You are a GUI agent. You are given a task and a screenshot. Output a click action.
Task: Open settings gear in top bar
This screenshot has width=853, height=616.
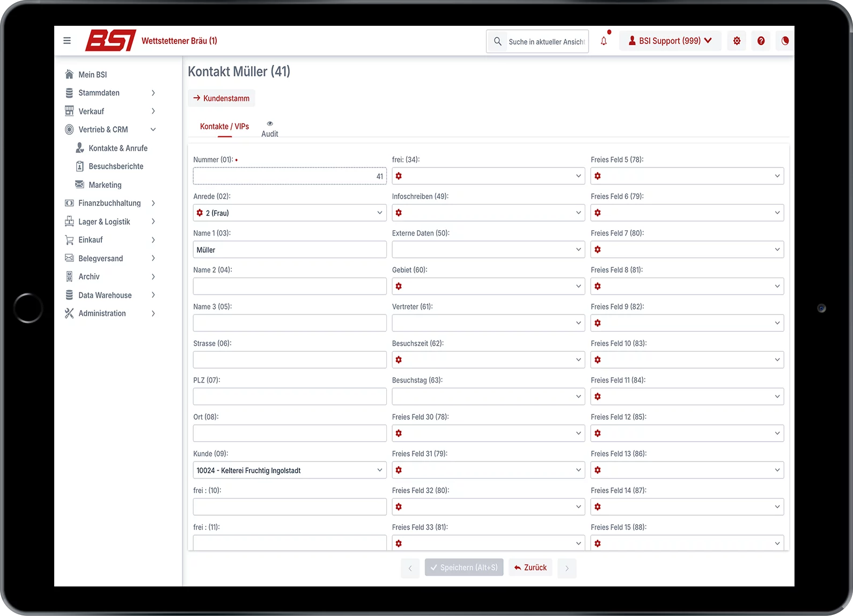click(x=737, y=41)
